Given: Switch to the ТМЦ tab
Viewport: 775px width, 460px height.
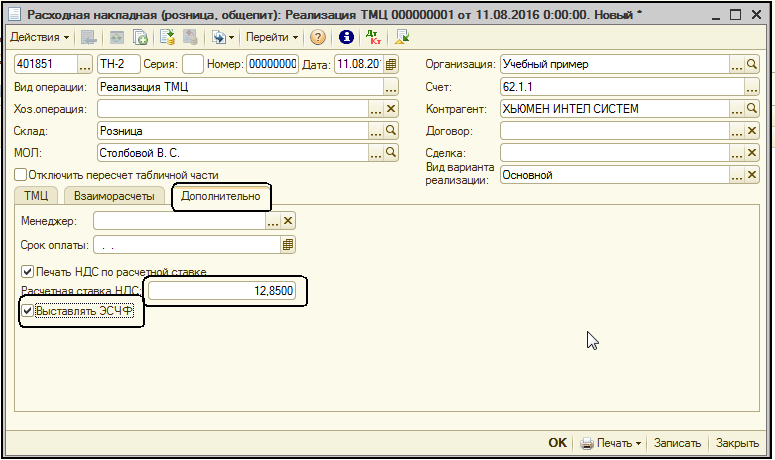Looking at the screenshot, I should [35, 196].
